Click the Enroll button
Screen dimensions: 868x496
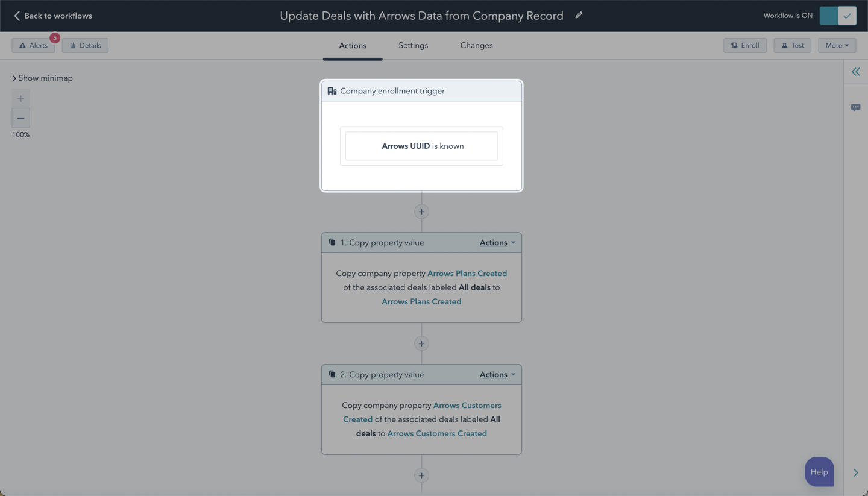(745, 45)
